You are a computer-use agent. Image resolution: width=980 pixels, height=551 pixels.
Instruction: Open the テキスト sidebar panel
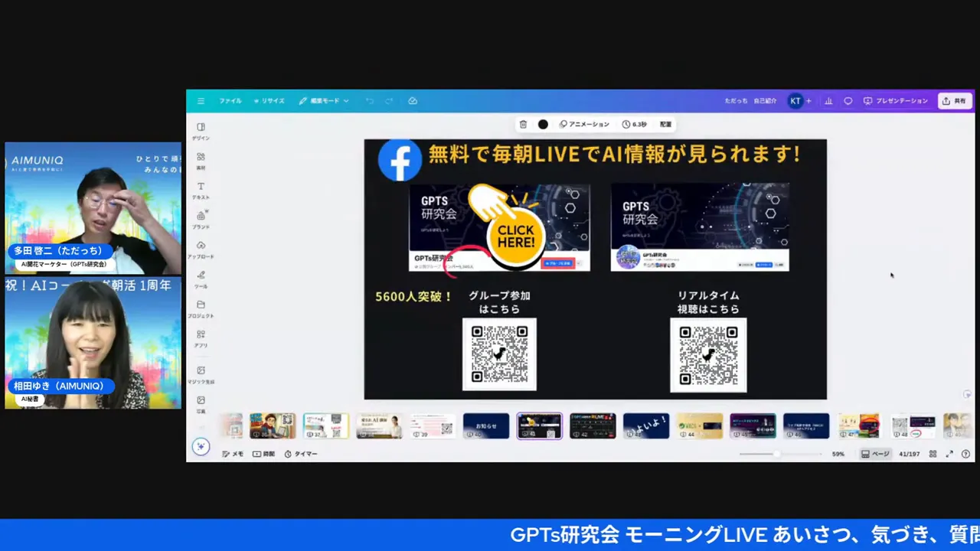201,191
